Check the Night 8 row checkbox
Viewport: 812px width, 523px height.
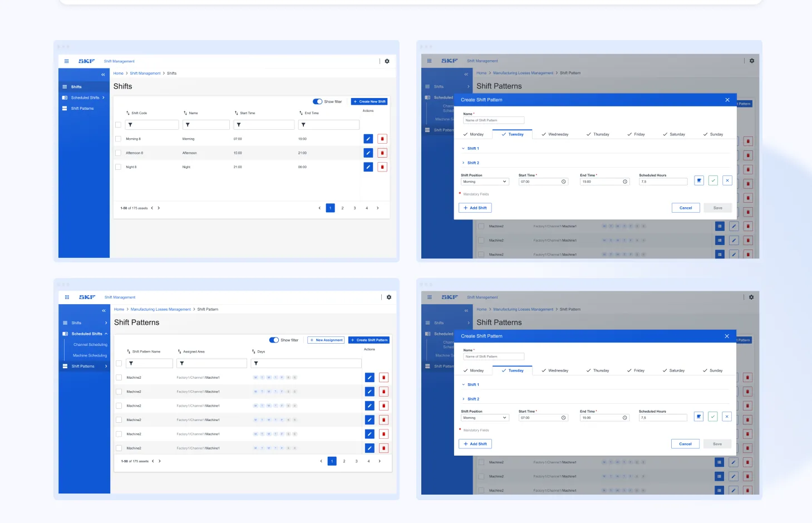[118, 167]
